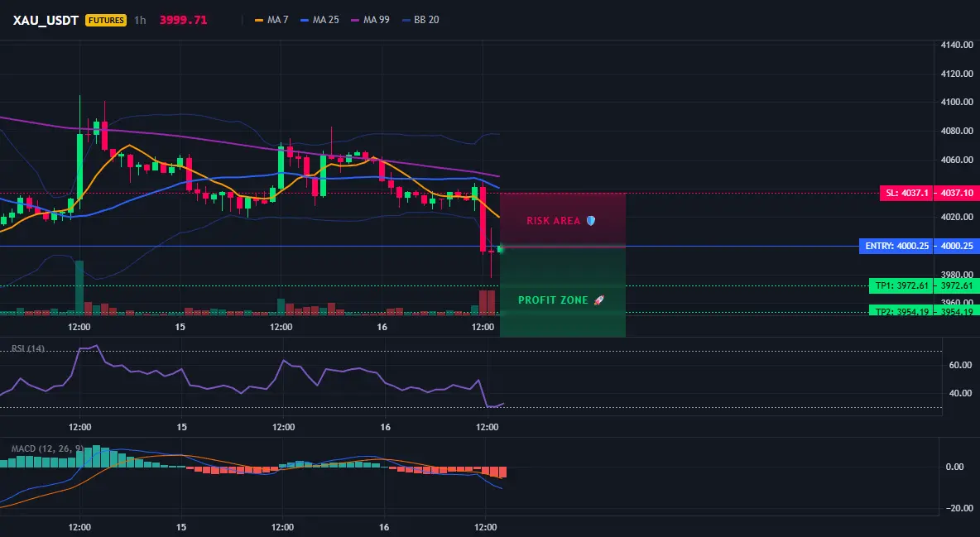Click the 4020.00 price axis label

pos(957,217)
